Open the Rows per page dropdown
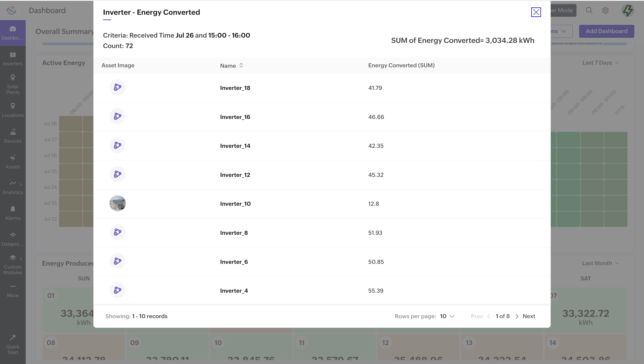644x364 pixels. click(x=447, y=316)
